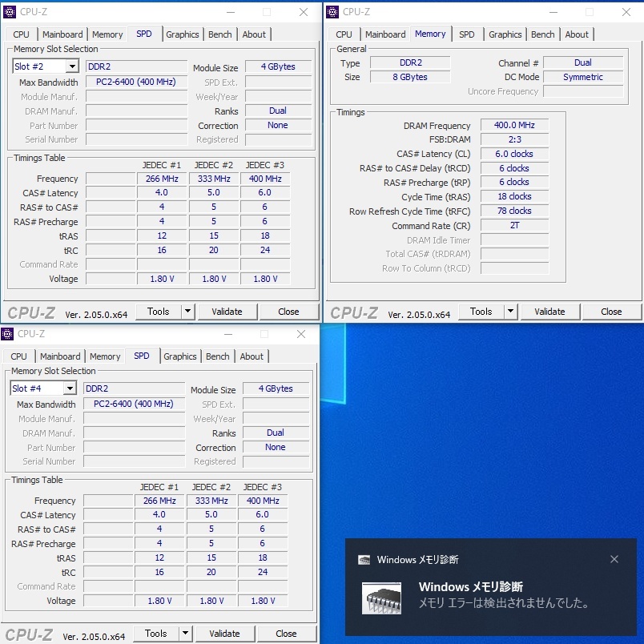Screen dimensions: 644x644
Task: Click the CPU-Z application icon in top-right title bar
Action: (x=332, y=12)
